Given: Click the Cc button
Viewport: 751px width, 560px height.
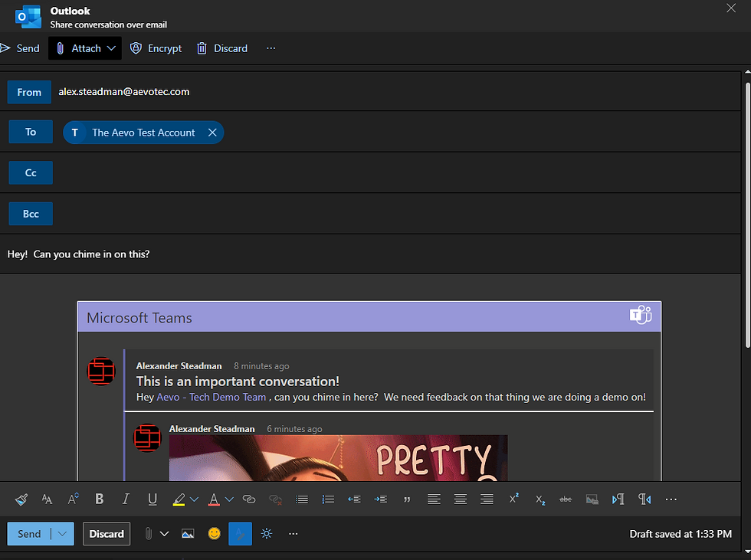Looking at the screenshot, I should point(31,173).
